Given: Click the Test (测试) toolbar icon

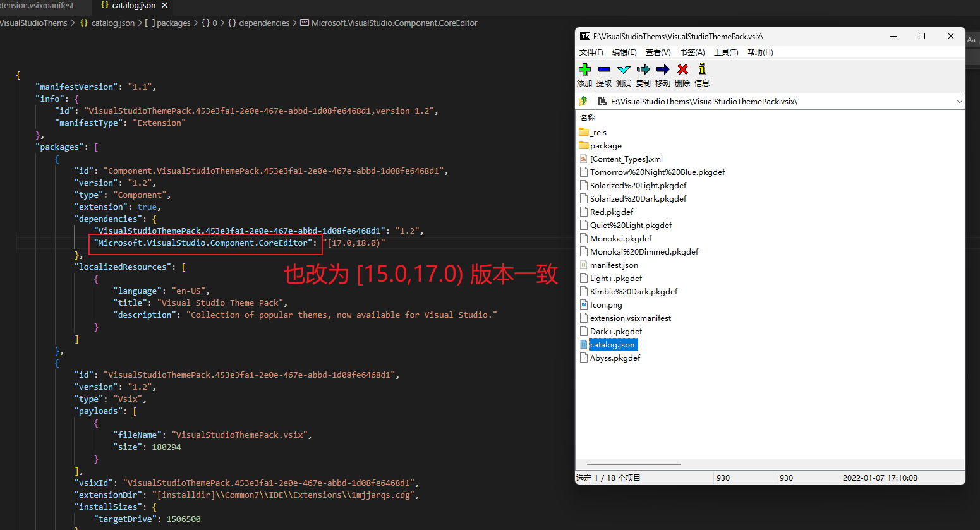Looking at the screenshot, I should (x=624, y=69).
